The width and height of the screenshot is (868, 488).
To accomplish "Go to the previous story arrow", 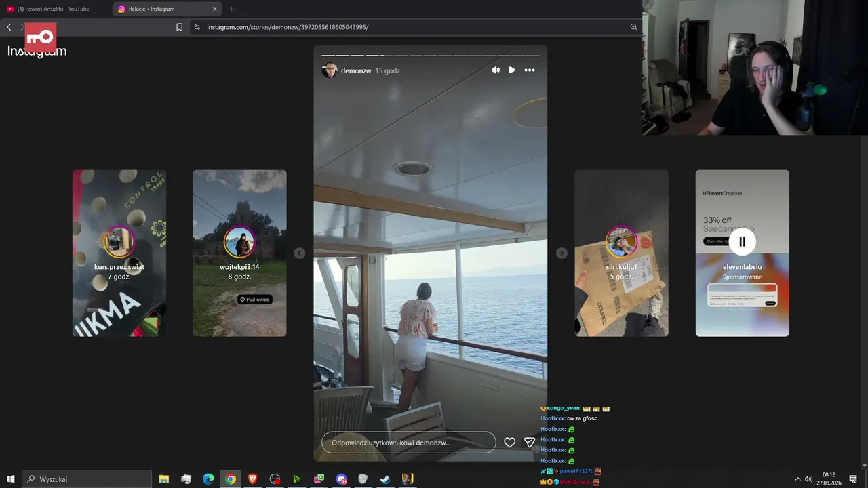I will pos(300,253).
